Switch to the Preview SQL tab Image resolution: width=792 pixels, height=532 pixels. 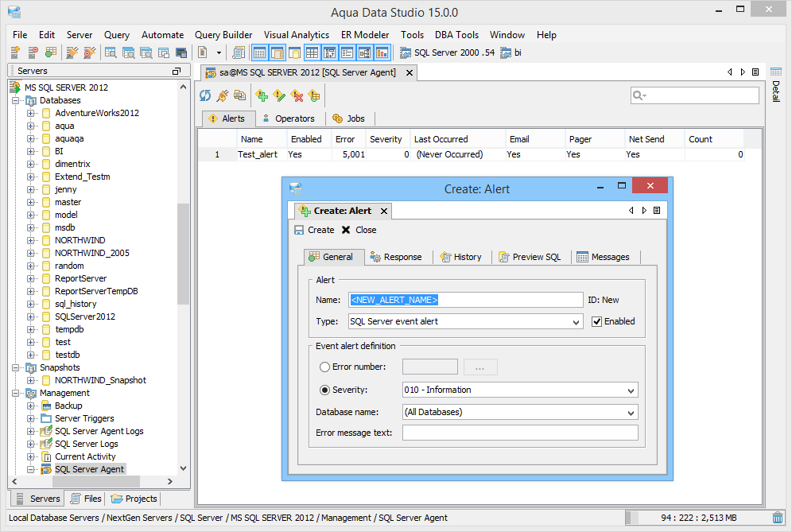click(x=530, y=257)
